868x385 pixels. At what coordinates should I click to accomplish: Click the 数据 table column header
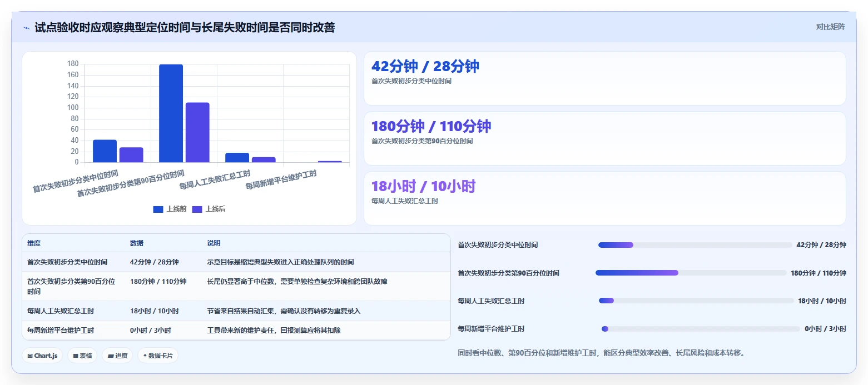(x=137, y=243)
